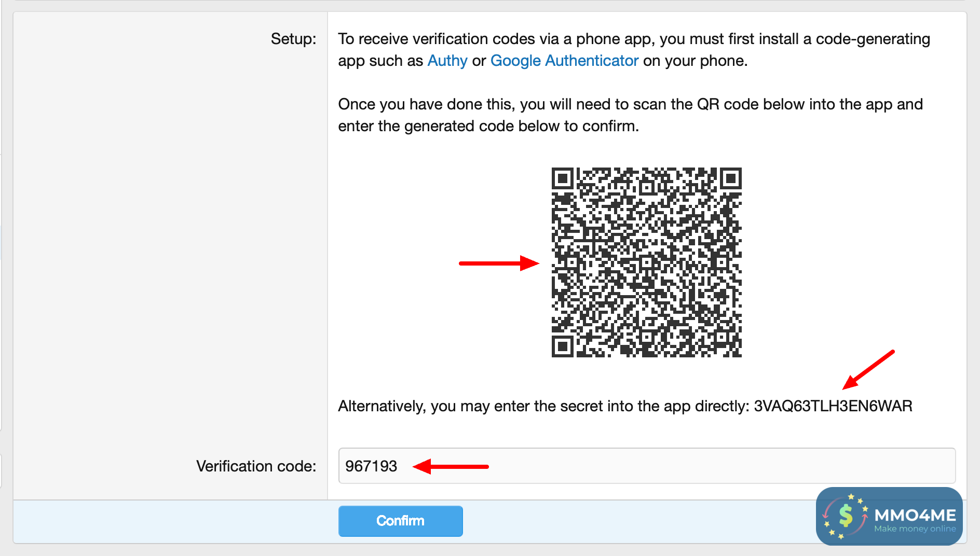980x556 pixels.
Task: Open the Authy link
Action: coord(447,61)
